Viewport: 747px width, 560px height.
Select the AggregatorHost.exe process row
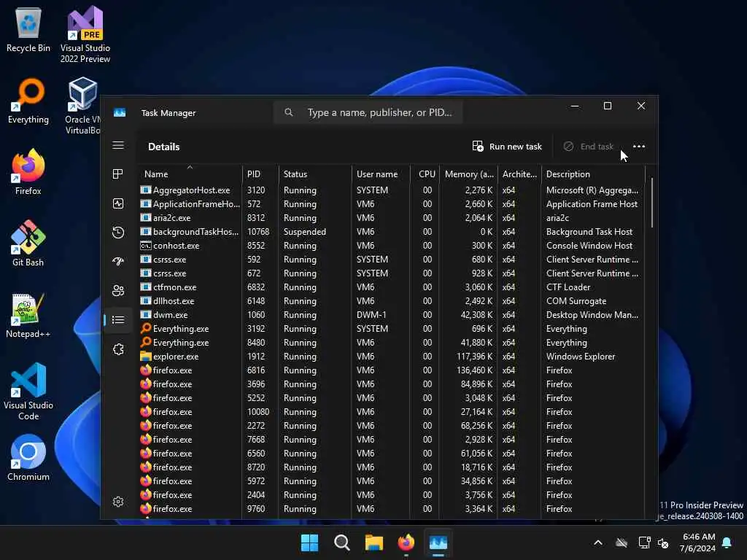tap(392, 190)
